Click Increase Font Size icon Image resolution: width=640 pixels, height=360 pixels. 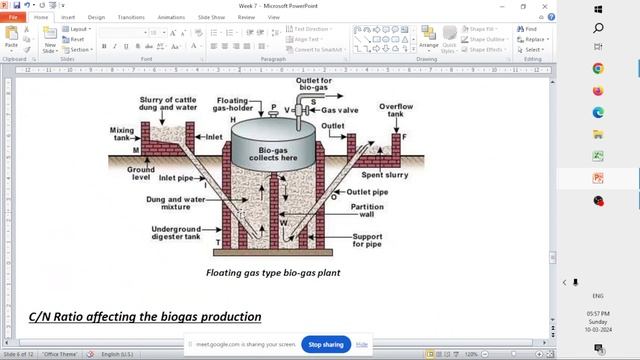pos(173,33)
